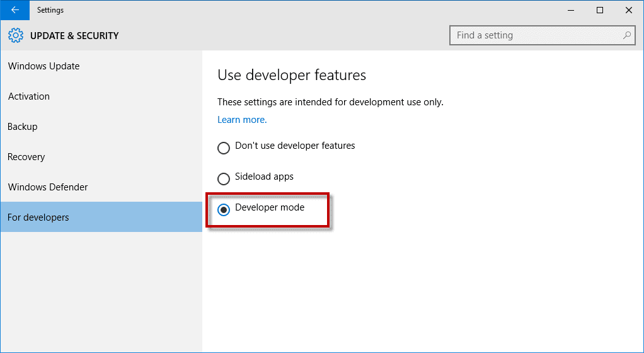Choose the Sideload apps radio button
This screenshot has width=644, height=353.
tap(224, 178)
